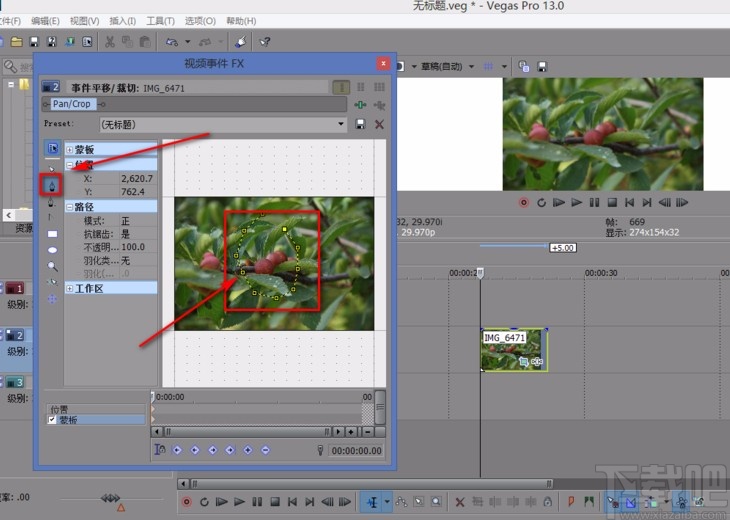This screenshot has width=730, height=520.
Task: Collapse the 路径 section
Action: 70,207
